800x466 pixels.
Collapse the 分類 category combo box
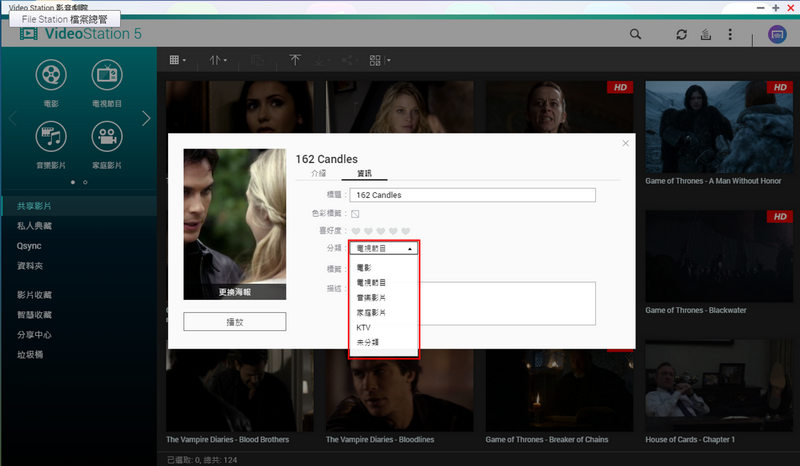[384, 248]
